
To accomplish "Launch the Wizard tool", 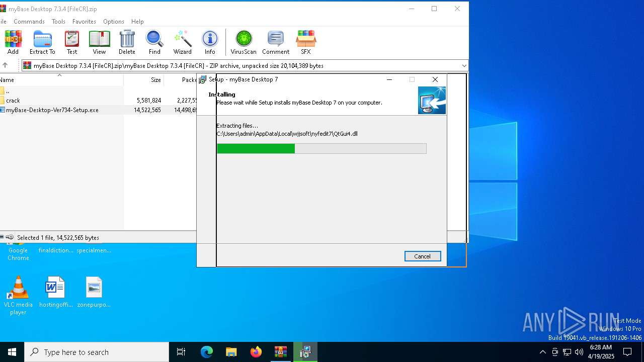I will [182, 42].
